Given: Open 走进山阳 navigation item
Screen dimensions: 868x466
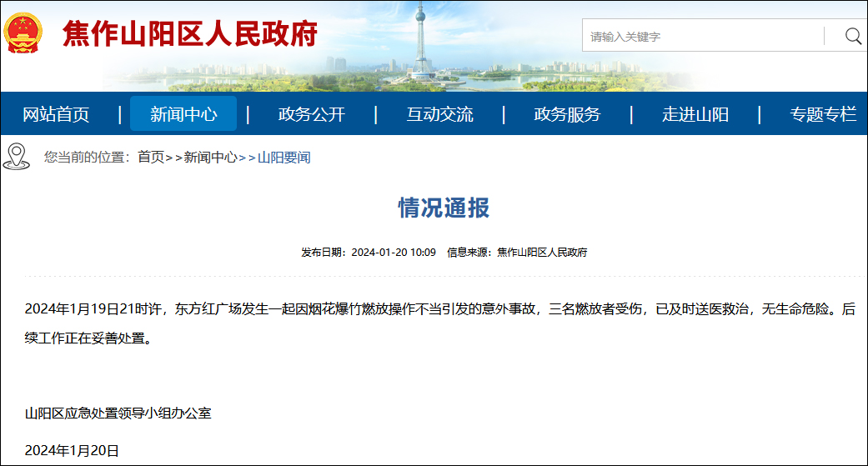Looking at the screenshot, I should click(695, 114).
